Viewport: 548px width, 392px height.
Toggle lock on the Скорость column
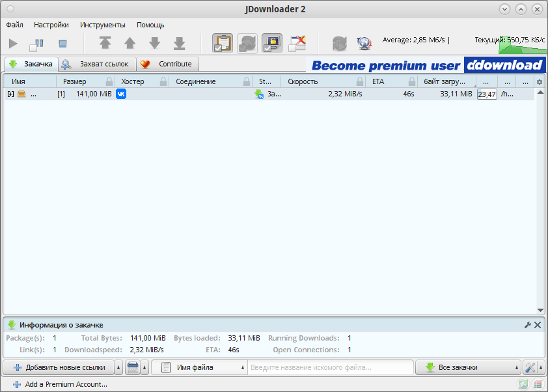360,82
